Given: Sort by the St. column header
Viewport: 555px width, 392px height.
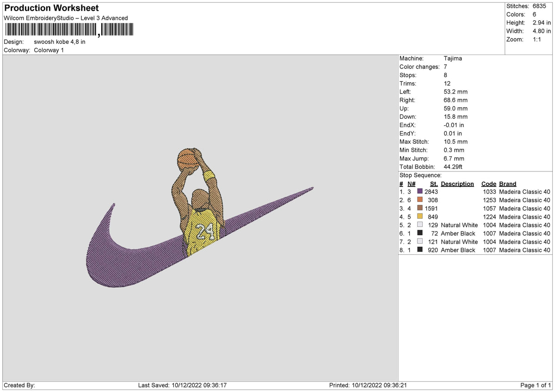Looking at the screenshot, I should click(x=433, y=184).
